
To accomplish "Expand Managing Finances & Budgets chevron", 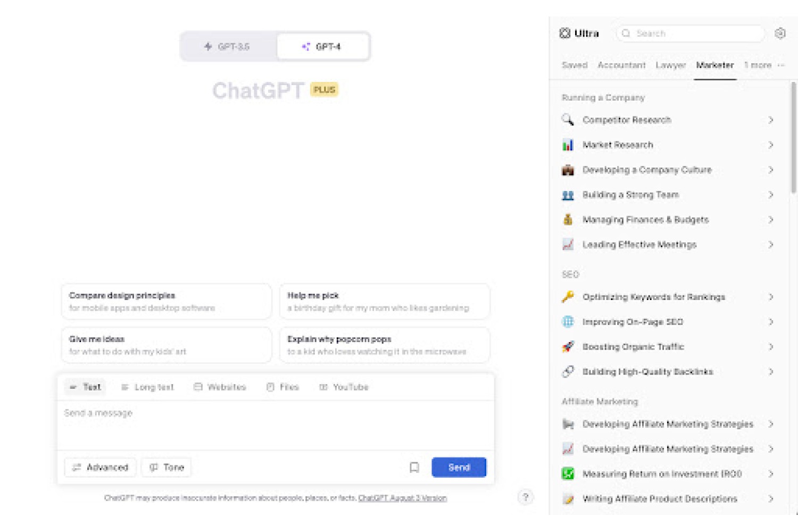I will 771,220.
